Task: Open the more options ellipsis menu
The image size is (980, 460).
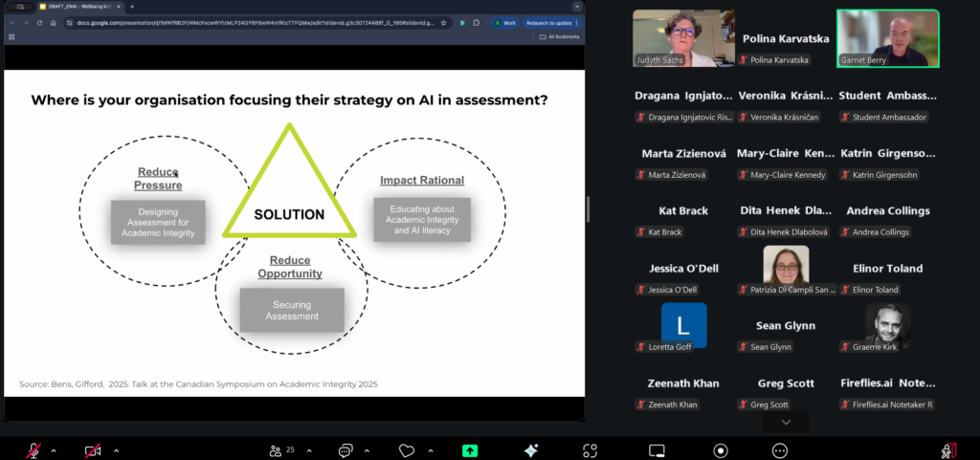Action: coord(780,450)
